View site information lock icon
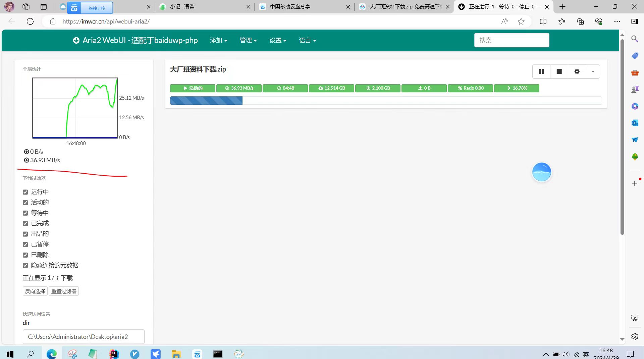Viewport: 644px width, 359px height. [53, 21]
